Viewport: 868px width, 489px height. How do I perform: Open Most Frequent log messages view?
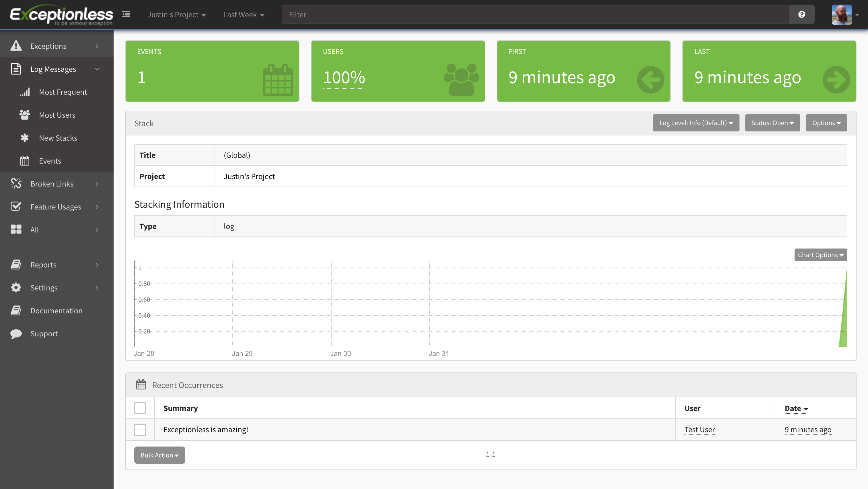pyautogui.click(x=63, y=92)
